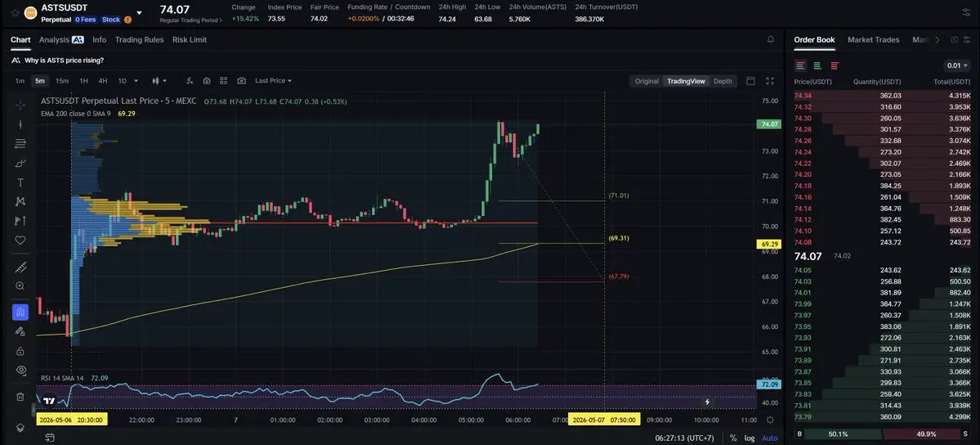
Task: Select the trend line drawing tool
Action: coord(20,124)
